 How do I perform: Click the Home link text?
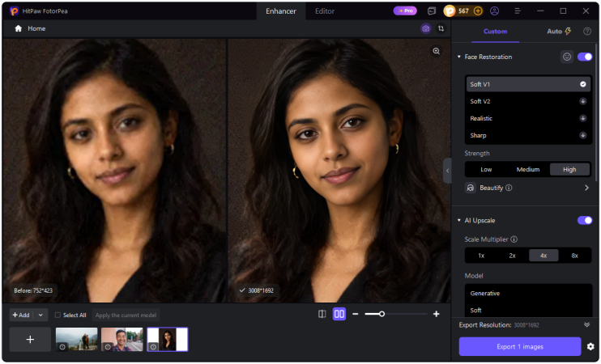36,28
